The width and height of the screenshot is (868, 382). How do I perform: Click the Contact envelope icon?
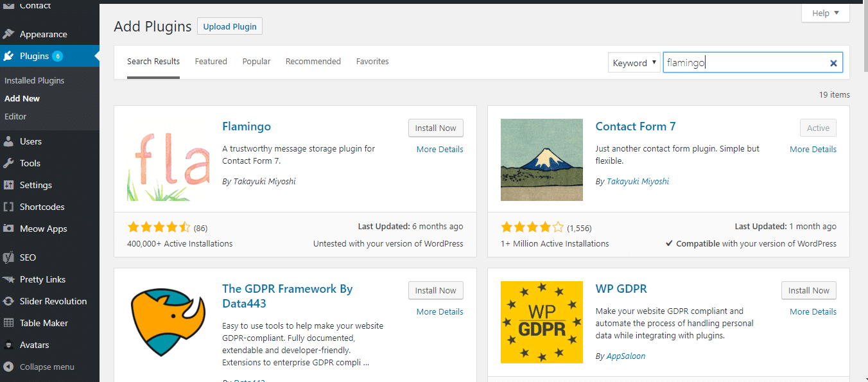[8, 6]
